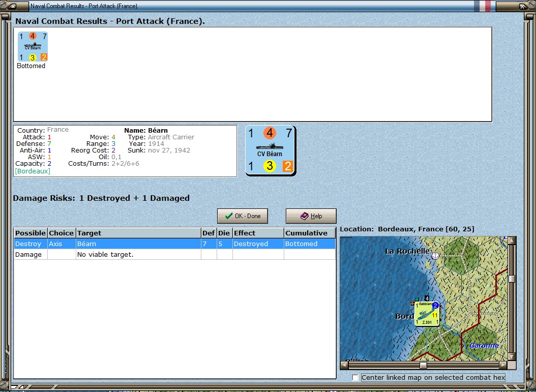Click the Location Bordeaux, France heading
Screen dimensions: 536x392
407,229
